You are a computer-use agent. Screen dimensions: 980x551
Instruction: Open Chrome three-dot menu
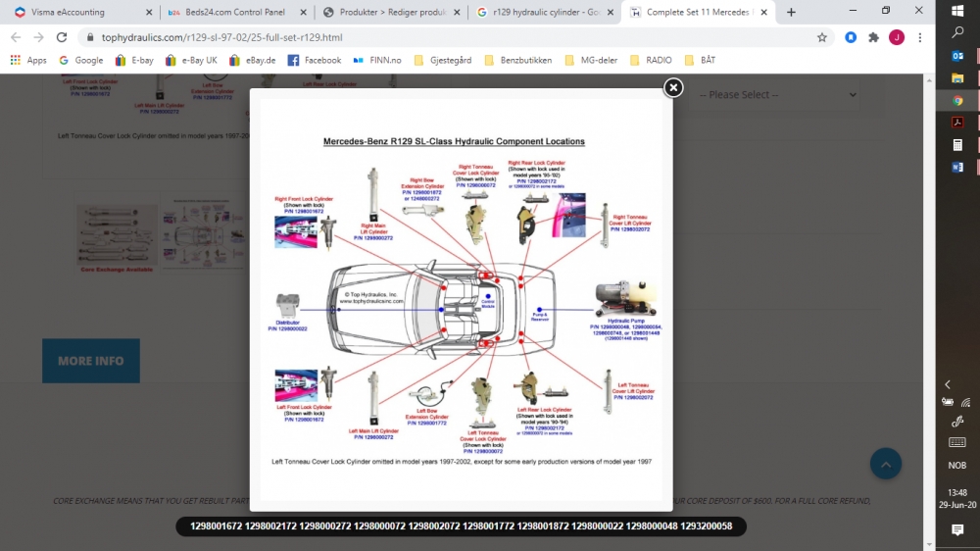[920, 37]
